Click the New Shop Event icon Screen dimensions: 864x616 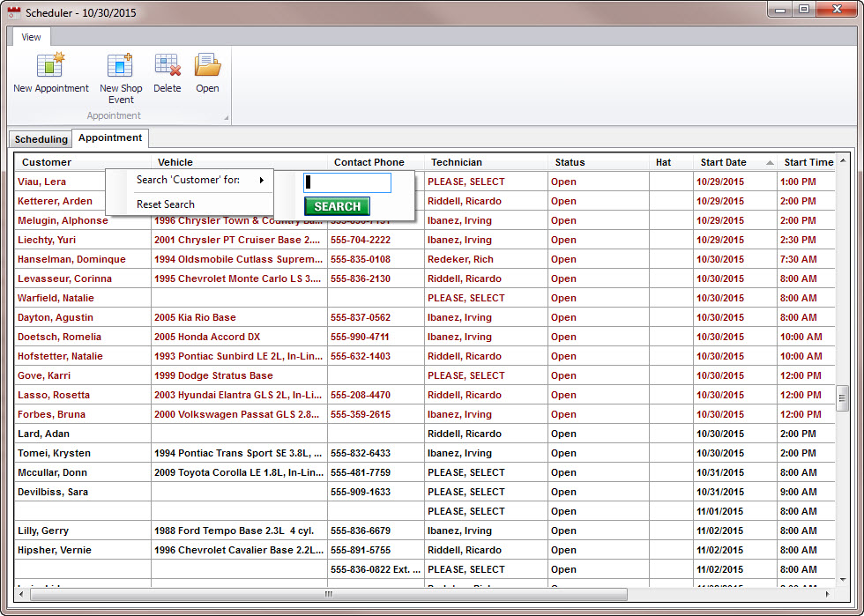[120, 65]
